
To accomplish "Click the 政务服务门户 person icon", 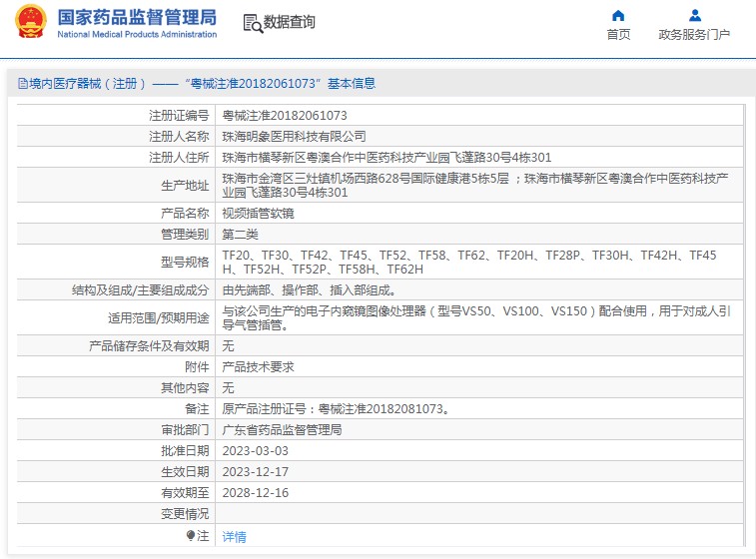I will tap(694, 15).
